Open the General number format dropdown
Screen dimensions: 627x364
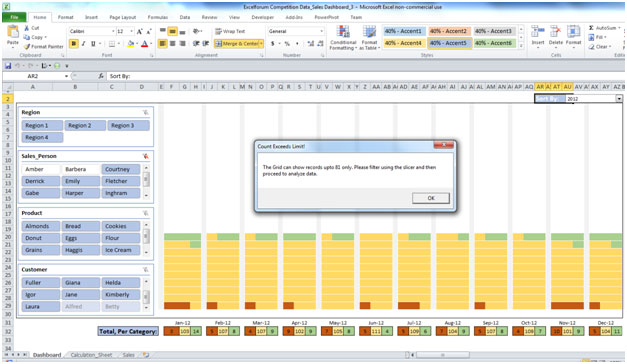coord(321,31)
